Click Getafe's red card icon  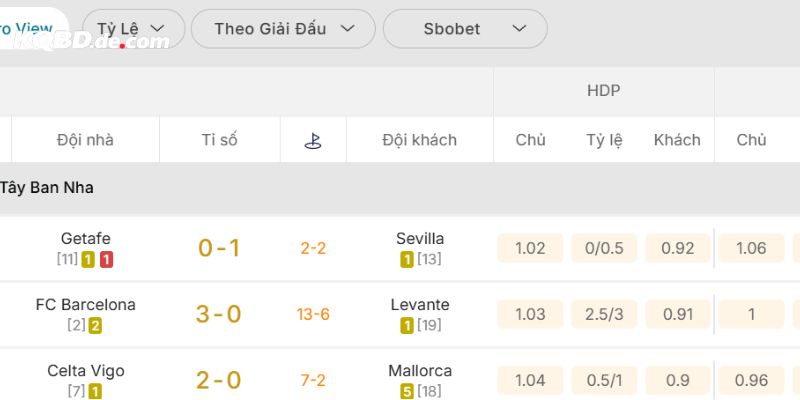click(106, 260)
